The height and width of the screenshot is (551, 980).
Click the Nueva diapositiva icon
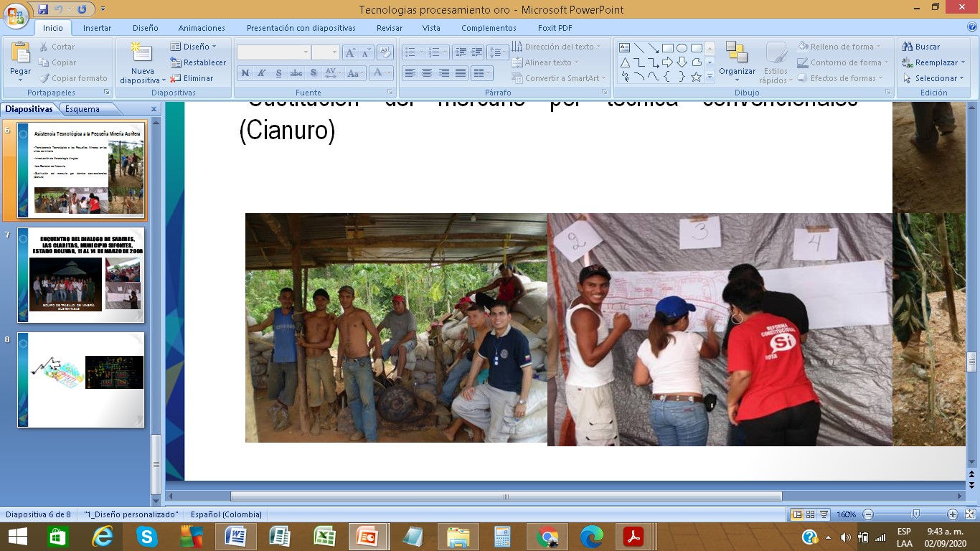coord(142,54)
